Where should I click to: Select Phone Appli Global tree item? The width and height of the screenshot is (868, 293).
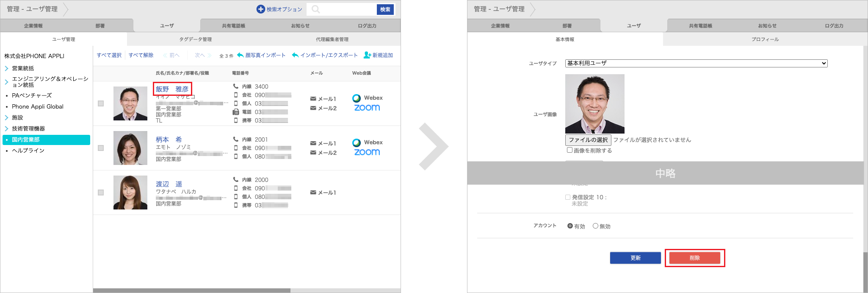click(38, 106)
